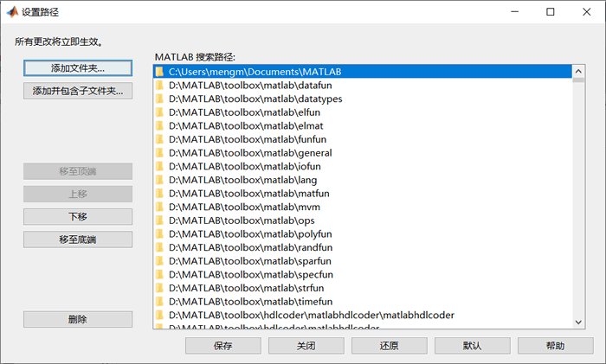The width and height of the screenshot is (606, 364).
Task: Click the 添加文件夹... button
Action: click(x=78, y=68)
